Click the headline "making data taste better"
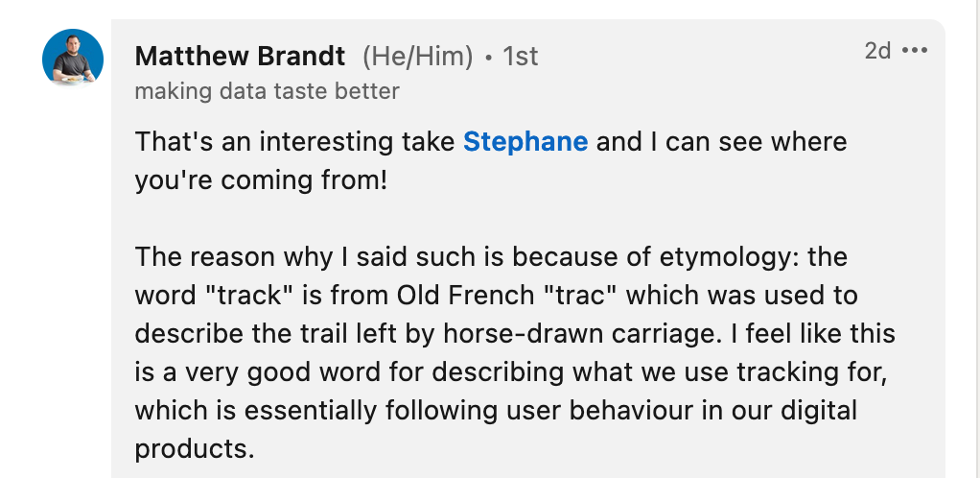The width and height of the screenshot is (980, 478). tap(267, 91)
